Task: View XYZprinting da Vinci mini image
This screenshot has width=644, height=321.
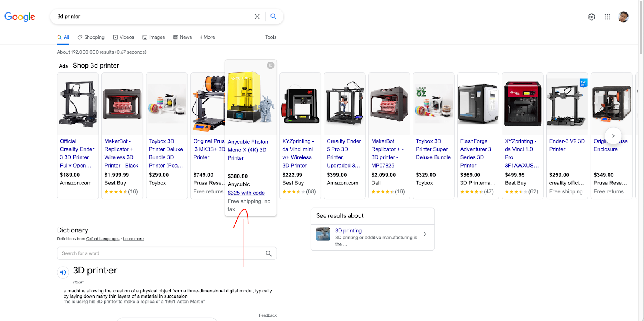Action: tap(300, 104)
